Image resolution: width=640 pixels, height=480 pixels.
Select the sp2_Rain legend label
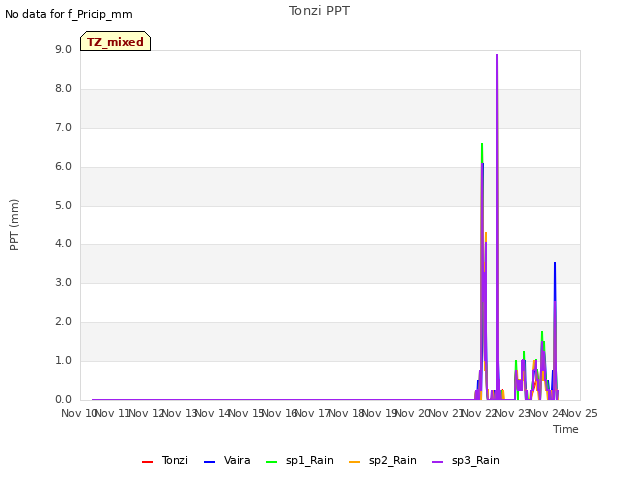[393, 460]
